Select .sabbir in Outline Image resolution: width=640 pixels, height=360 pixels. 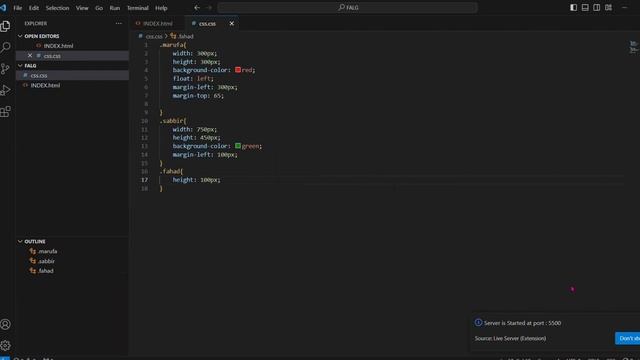[x=46, y=261]
